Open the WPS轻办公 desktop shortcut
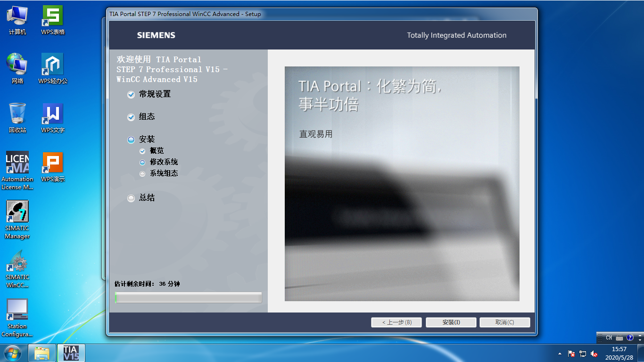The image size is (644, 362). point(53,69)
